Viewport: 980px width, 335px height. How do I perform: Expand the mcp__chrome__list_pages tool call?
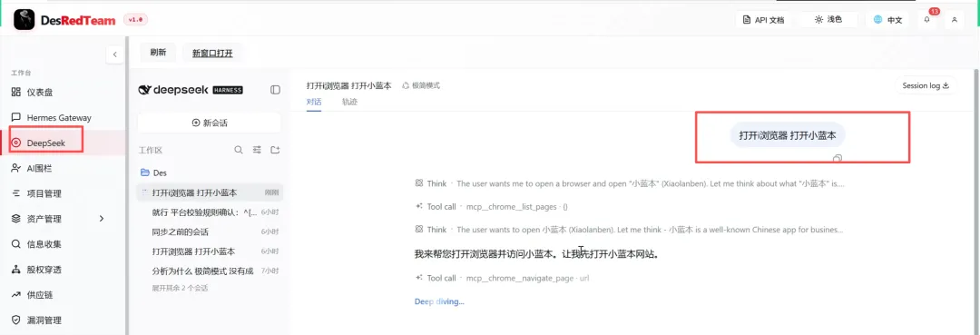491,207
